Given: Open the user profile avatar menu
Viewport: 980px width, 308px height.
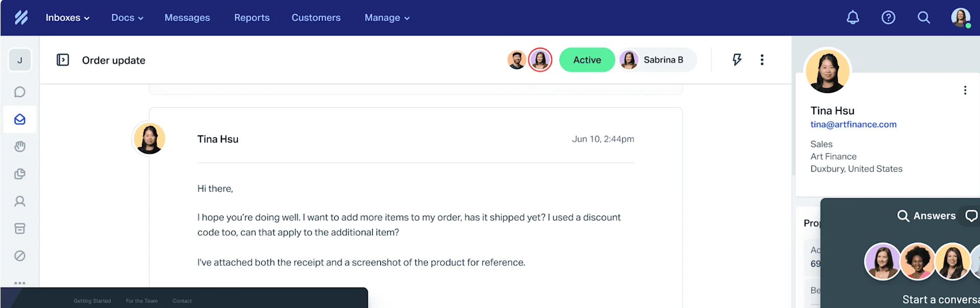Looking at the screenshot, I should (x=961, y=17).
